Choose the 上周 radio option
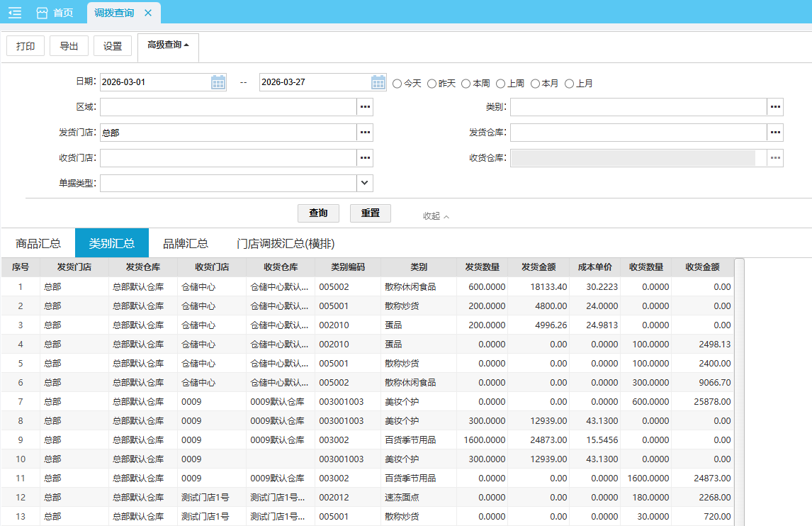The height and width of the screenshot is (526, 812). 501,84
